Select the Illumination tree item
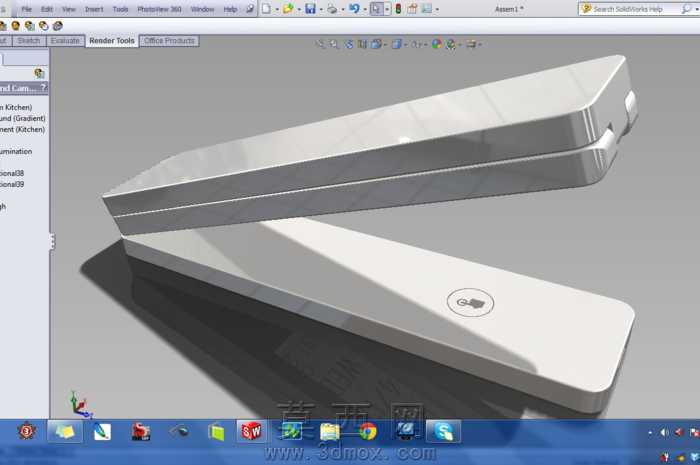This screenshot has height=465, width=700. pyautogui.click(x=16, y=151)
